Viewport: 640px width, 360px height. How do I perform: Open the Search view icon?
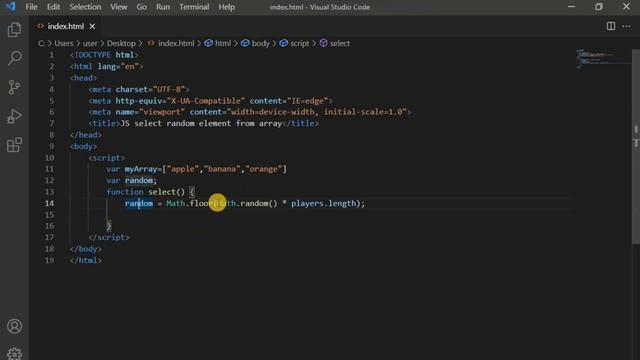[x=14, y=58]
